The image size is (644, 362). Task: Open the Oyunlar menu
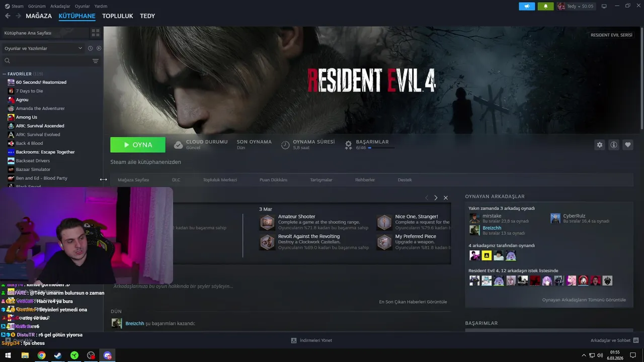click(x=82, y=7)
